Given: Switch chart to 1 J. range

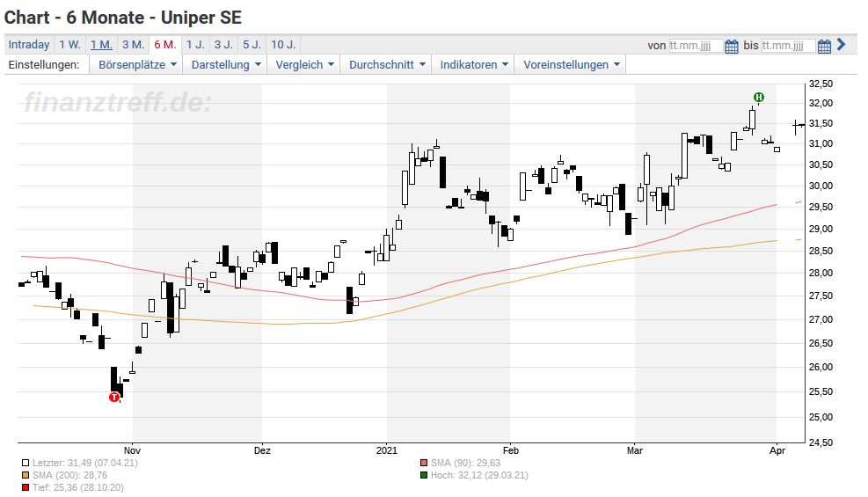Looking at the screenshot, I should click(x=195, y=45).
